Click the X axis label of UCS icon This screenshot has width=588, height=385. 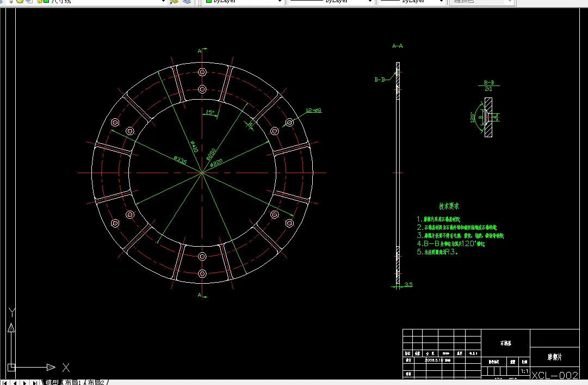[66, 368]
